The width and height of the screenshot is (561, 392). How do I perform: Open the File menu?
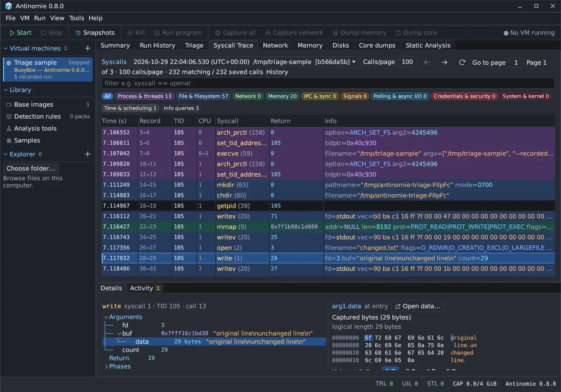pos(10,18)
